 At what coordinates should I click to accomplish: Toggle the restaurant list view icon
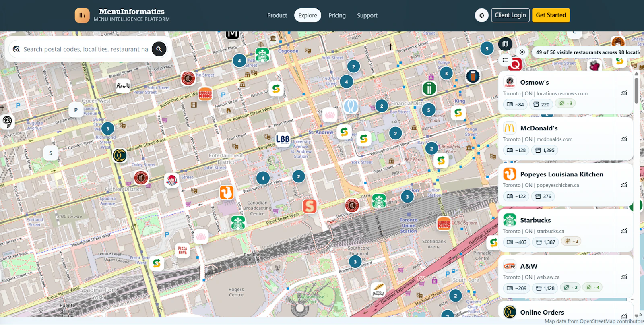(x=505, y=60)
